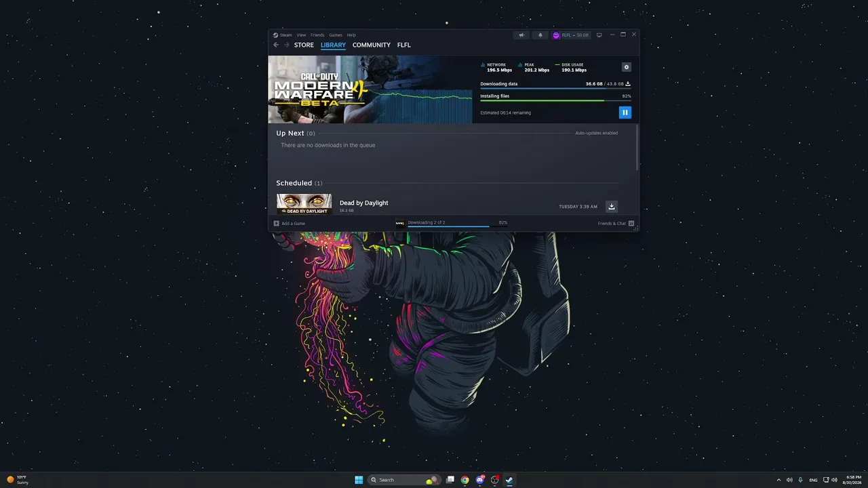Switch to Big Picture mode icon
868x488 pixels.
(x=599, y=35)
